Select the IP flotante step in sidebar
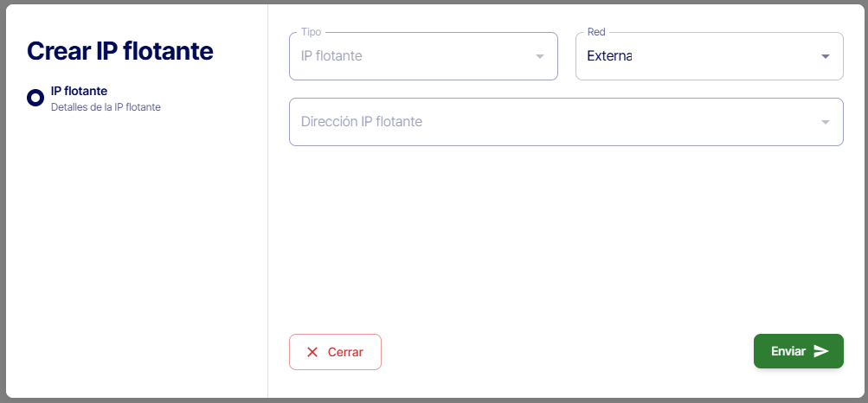Screen dimensions: 868x403 pyautogui.click(x=79, y=91)
